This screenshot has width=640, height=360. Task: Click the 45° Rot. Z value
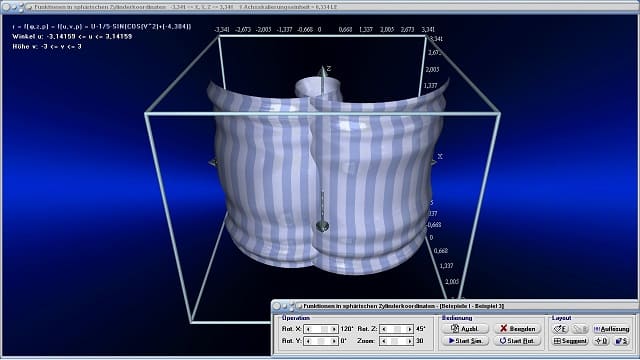421,329
